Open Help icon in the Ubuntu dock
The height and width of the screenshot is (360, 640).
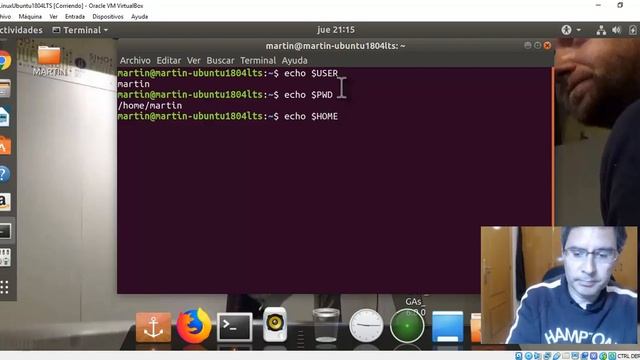click(4, 174)
